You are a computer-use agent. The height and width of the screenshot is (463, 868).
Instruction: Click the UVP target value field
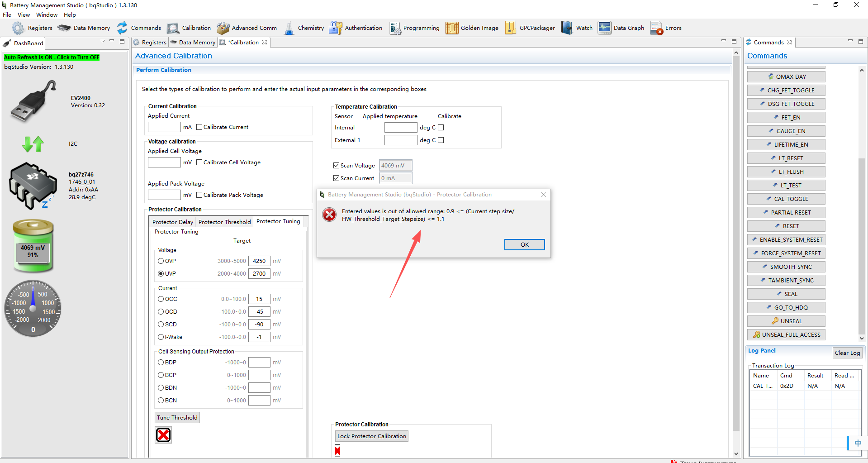point(259,274)
